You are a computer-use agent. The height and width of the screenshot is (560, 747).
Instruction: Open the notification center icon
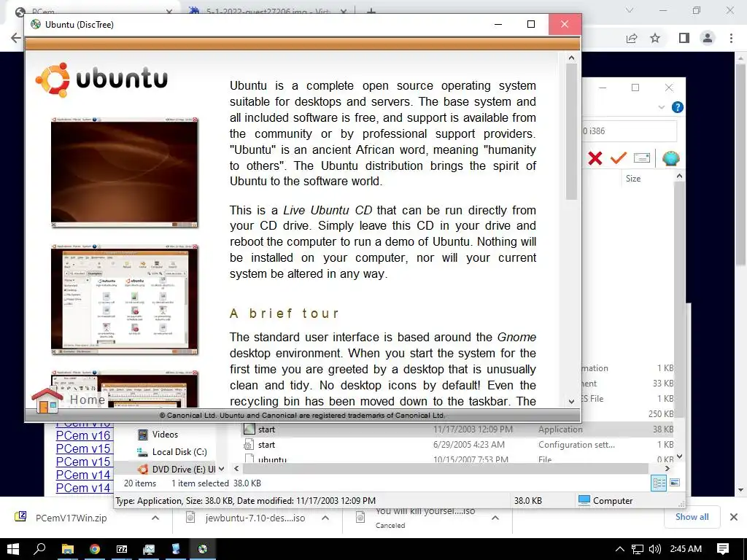pos(723,549)
